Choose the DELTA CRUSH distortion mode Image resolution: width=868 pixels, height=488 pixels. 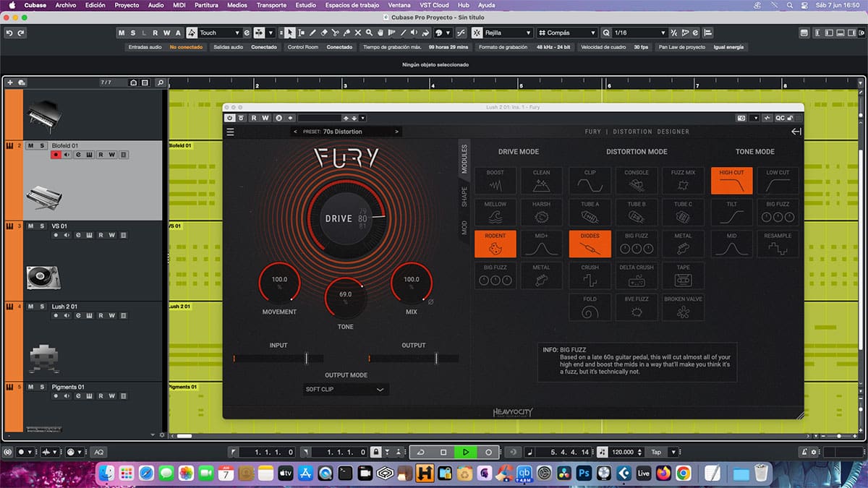tap(637, 276)
